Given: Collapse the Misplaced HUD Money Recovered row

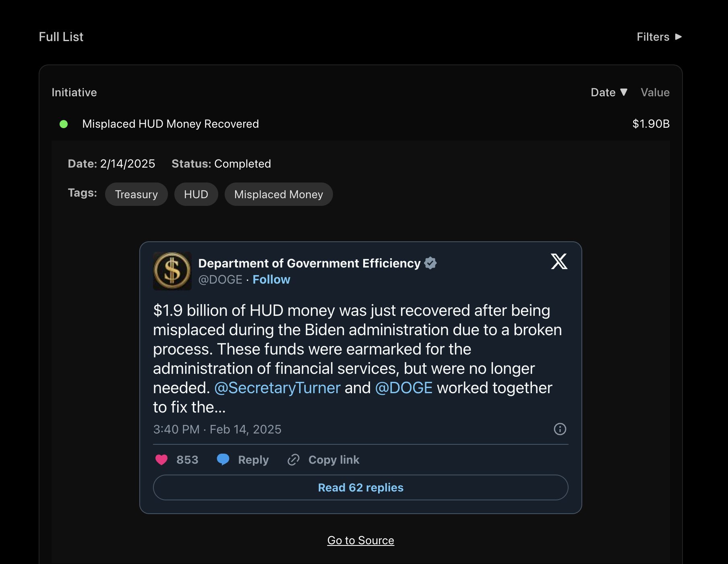Looking at the screenshot, I should coord(360,124).
